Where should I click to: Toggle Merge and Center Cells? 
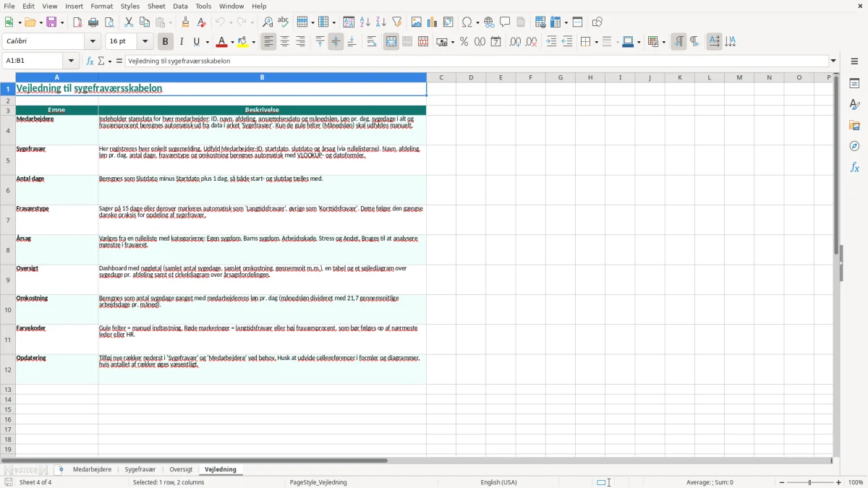click(391, 42)
